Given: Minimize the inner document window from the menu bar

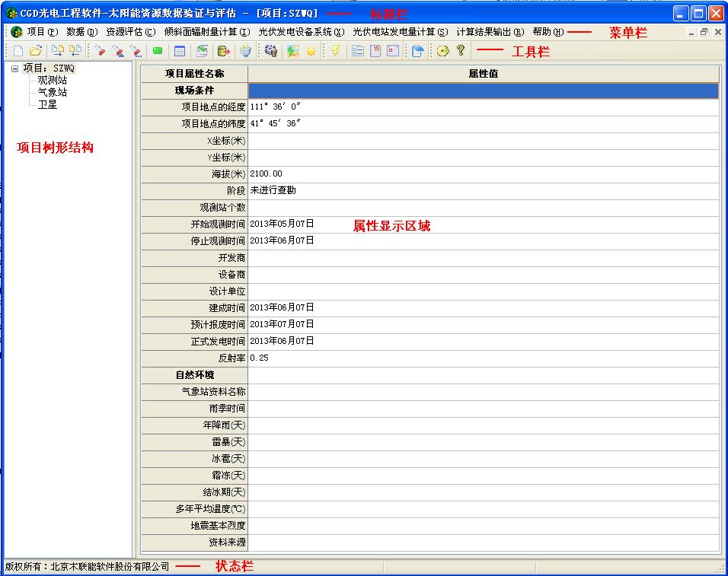Looking at the screenshot, I should click(x=691, y=32).
